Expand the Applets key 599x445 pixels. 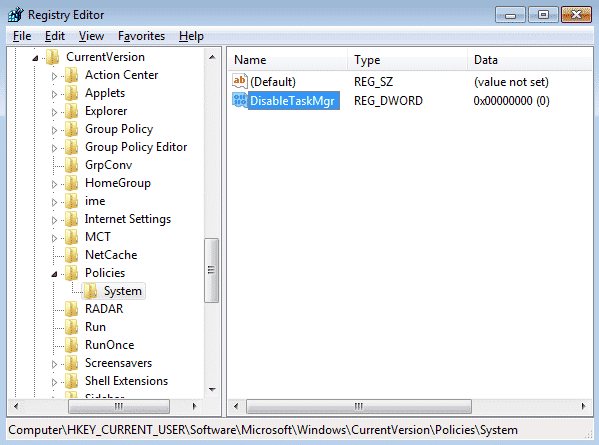point(54,94)
